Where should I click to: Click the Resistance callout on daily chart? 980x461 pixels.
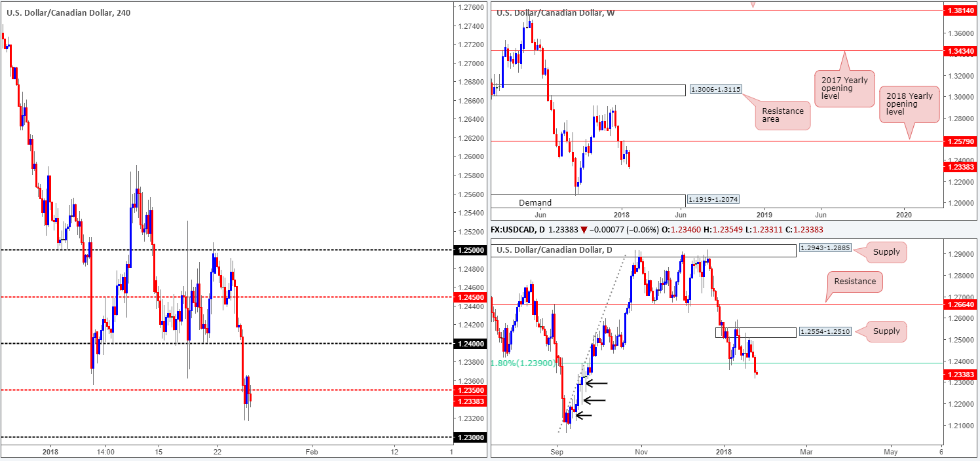pos(855,282)
